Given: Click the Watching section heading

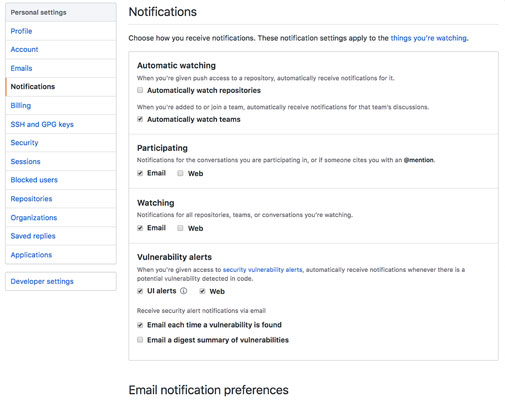Looking at the screenshot, I should (156, 203).
